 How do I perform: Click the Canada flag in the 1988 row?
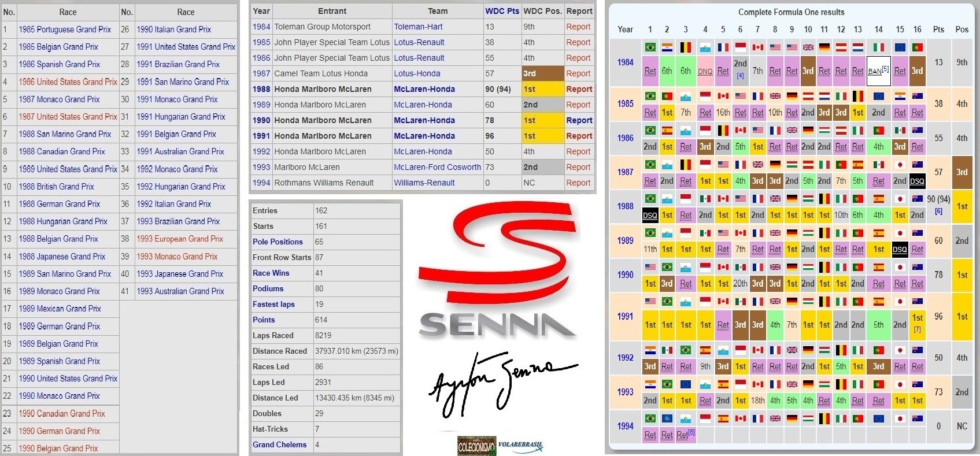pyautogui.click(x=723, y=199)
